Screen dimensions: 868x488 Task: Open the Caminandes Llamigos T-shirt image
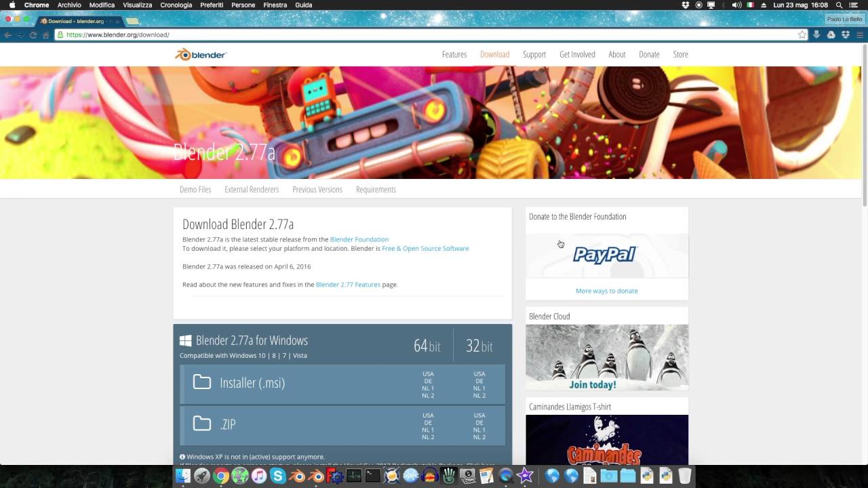coord(607,440)
